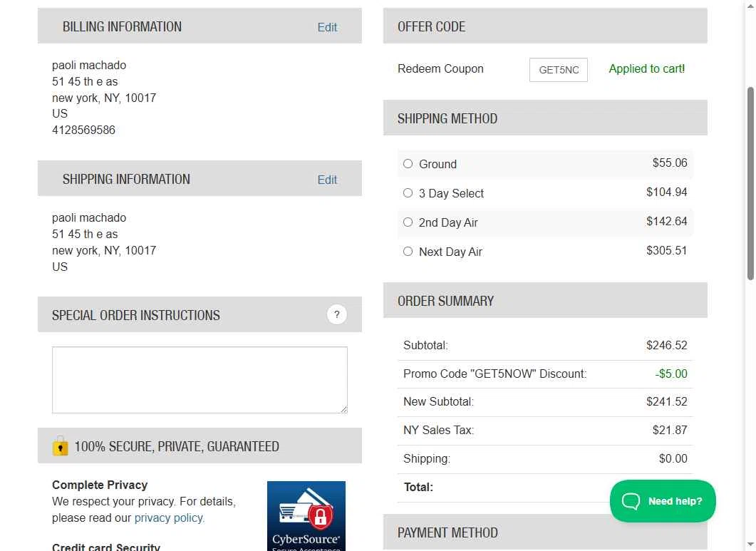This screenshot has height=551, width=756.
Task: Click the scrollbar down arrow
Action: [750, 546]
